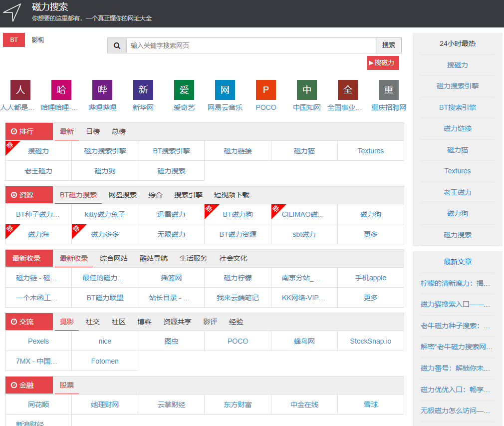Viewport: 504px width, 426px height.
Task: Switch to the 网盘搜索 resource tab
Action: point(123,195)
